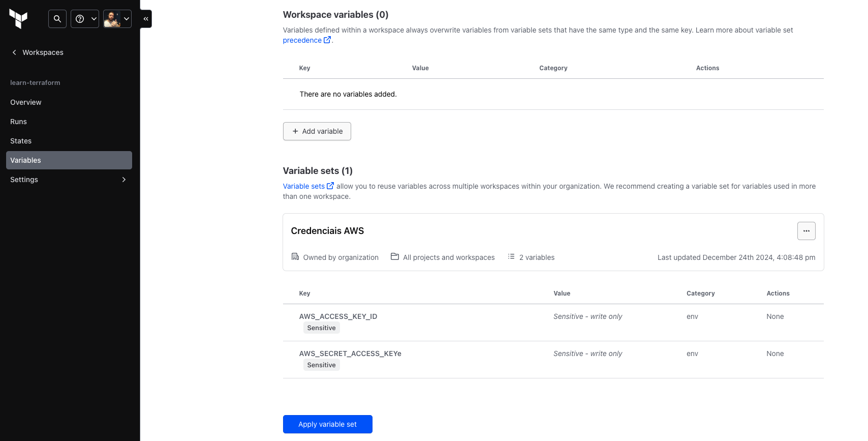Open Credenciais AWS variable set

(x=327, y=231)
